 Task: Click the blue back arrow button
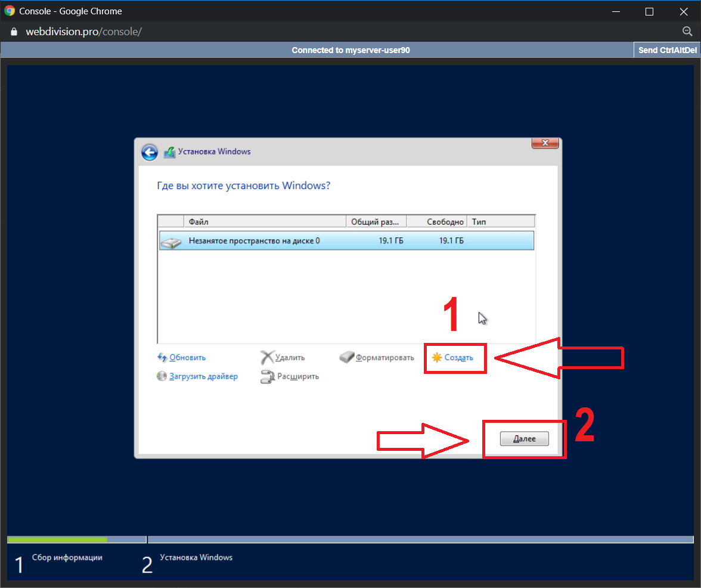coord(149,152)
